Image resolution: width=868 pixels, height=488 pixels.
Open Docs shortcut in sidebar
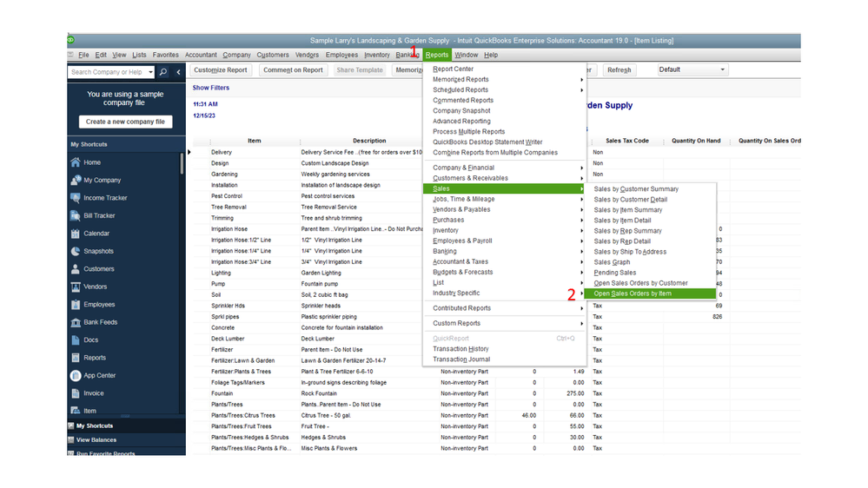90,340
